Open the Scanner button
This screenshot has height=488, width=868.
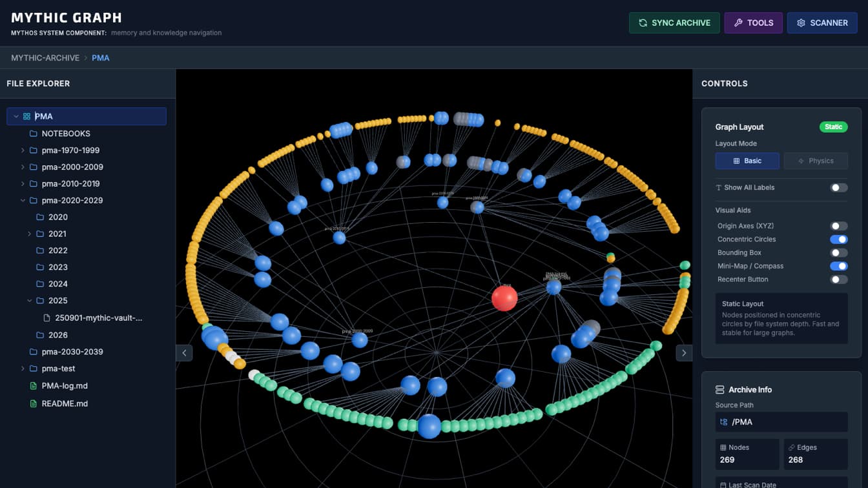point(822,23)
